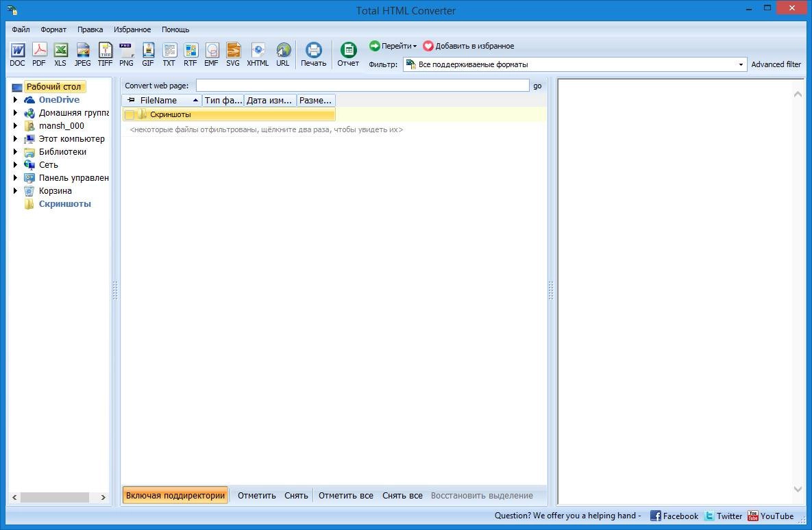Sort by Тип фа... column header

point(223,101)
